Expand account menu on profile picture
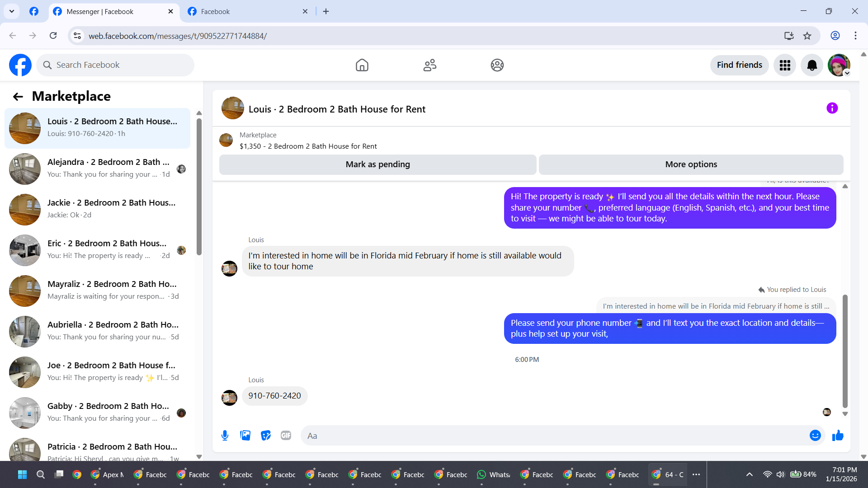Screen dimensions: 868x488 [839, 66]
